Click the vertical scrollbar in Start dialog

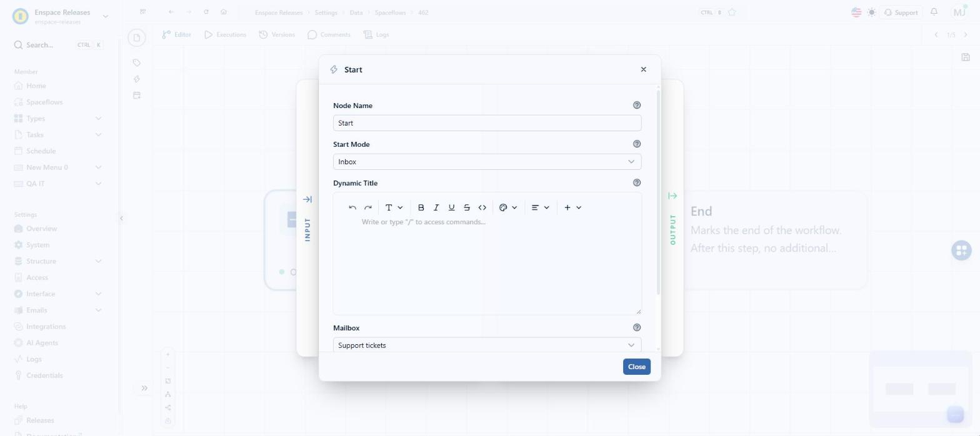click(x=658, y=194)
